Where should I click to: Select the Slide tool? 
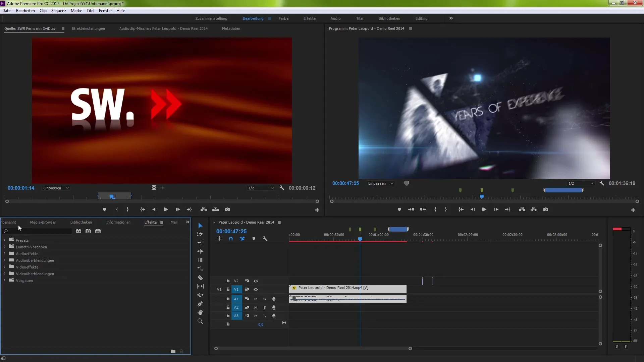pos(200,295)
